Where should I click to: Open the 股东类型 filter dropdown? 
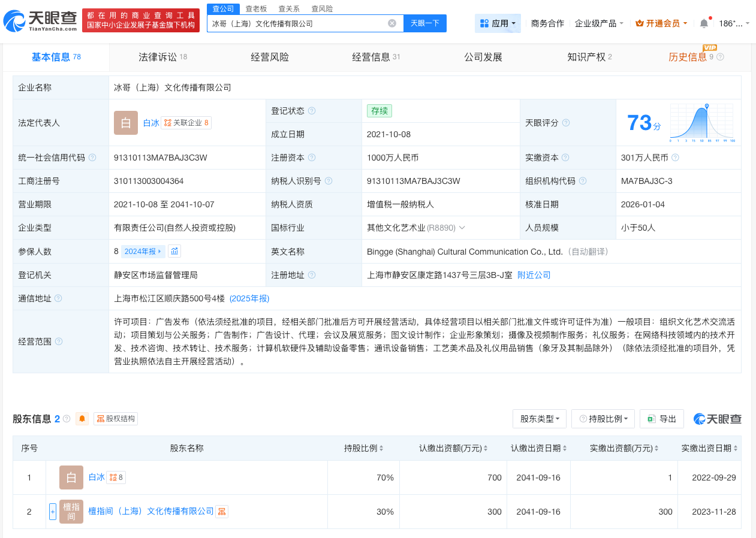click(540, 419)
